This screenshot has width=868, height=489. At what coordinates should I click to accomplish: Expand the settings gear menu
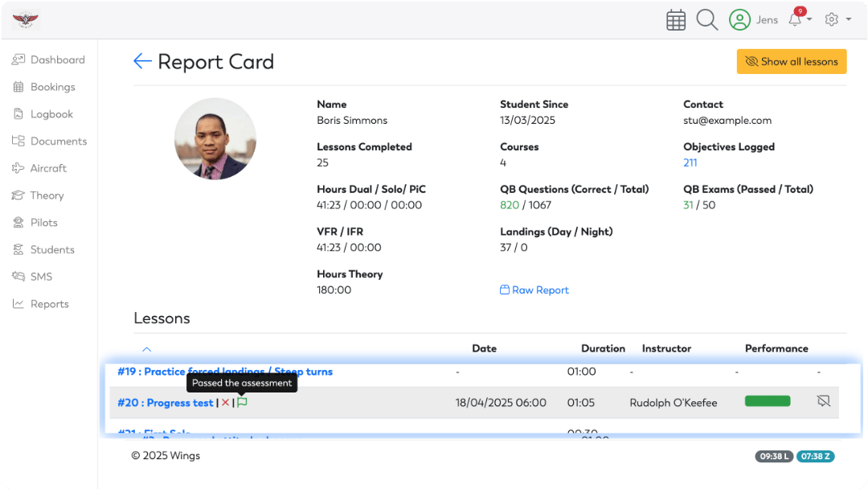pos(831,18)
